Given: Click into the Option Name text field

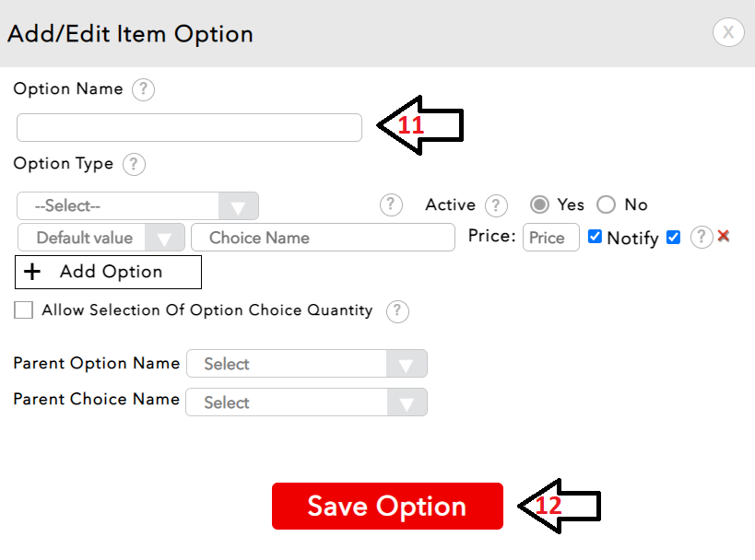Looking at the screenshot, I should [x=189, y=127].
